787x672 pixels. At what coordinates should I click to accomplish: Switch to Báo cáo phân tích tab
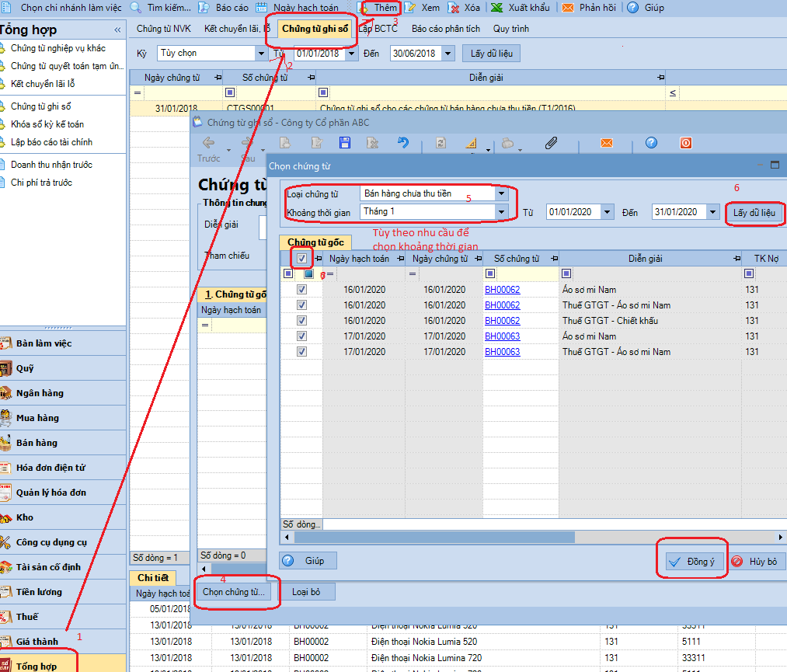point(446,29)
